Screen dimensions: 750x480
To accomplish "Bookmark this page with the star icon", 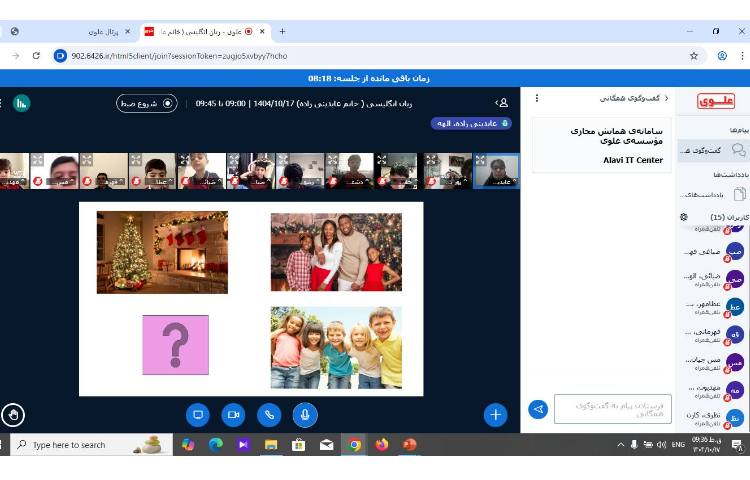I will 694,56.
